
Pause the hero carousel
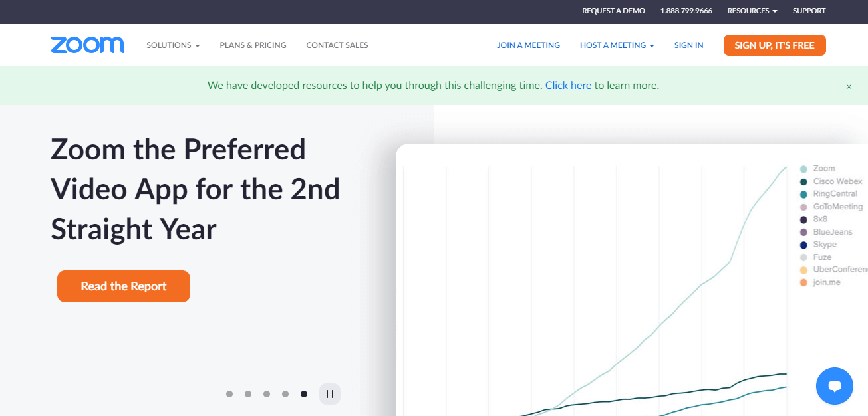330,394
